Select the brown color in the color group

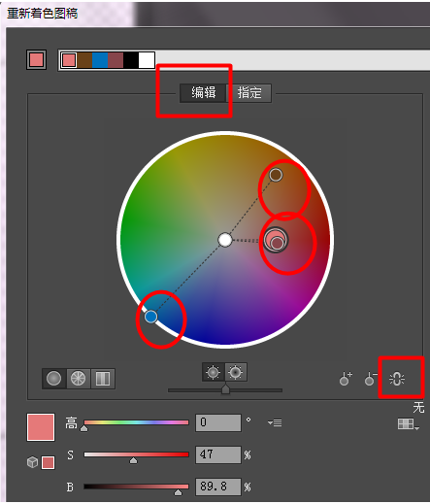click(84, 60)
